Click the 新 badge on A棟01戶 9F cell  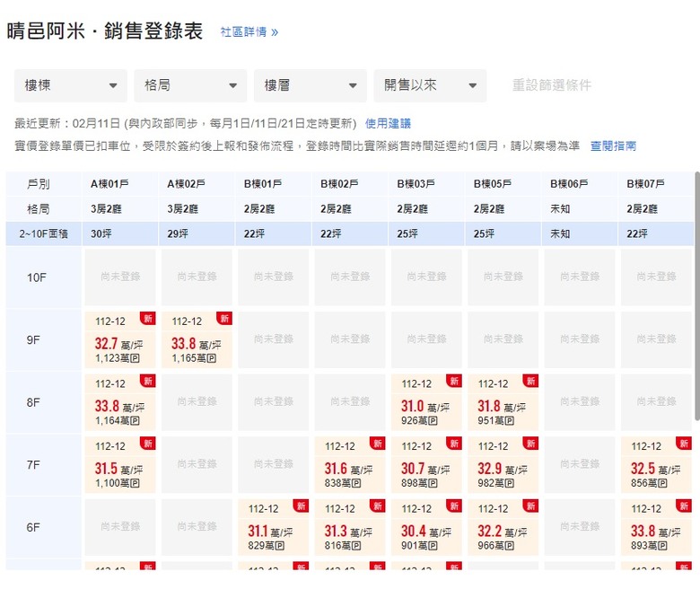click(148, 319)
